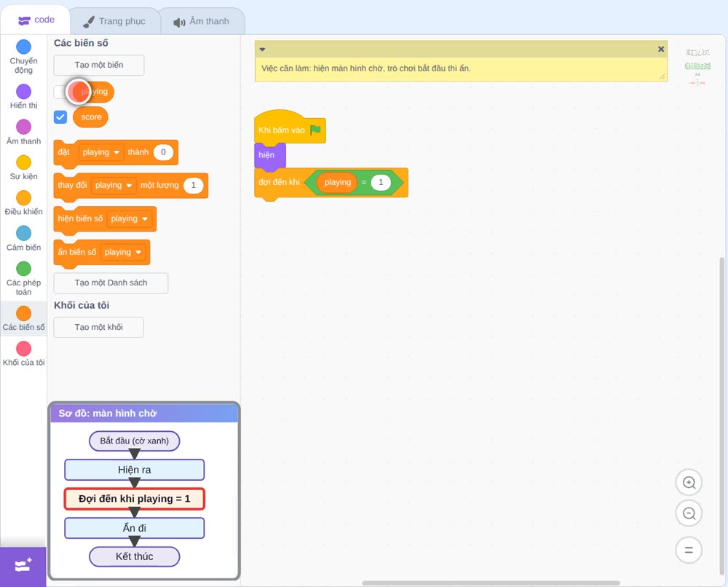Viewport: 728px width, 587px height.
Task: Open the Âm thanh tab
Action: point(202,21)
